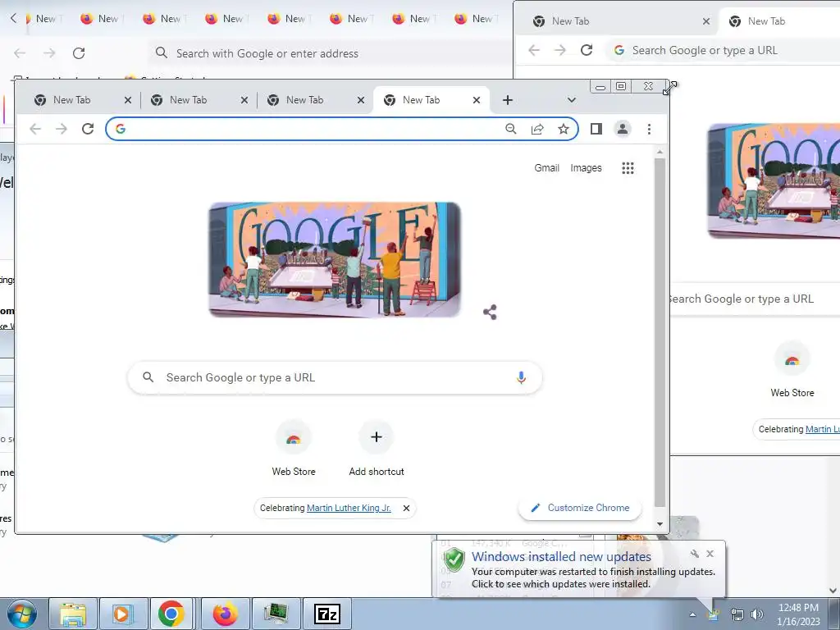Click the background Chrome window's address bar
The height and width of the screenshot is (630, 840).
[724, 50]
